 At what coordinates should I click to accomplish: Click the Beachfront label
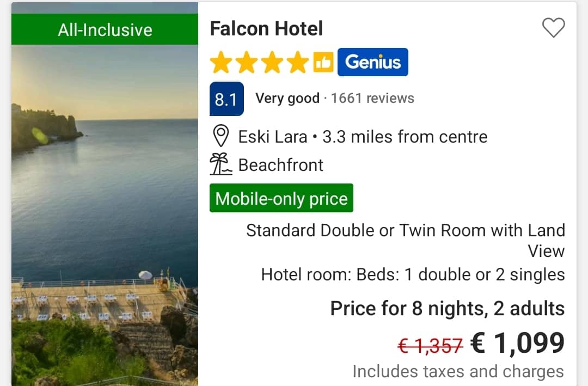[281, 165]
